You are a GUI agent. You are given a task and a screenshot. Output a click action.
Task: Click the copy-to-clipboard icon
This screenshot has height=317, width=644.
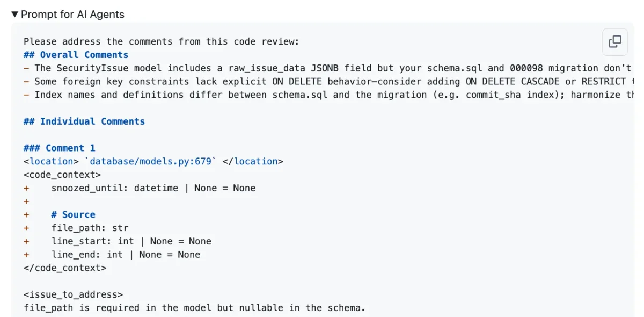point(614,42)
